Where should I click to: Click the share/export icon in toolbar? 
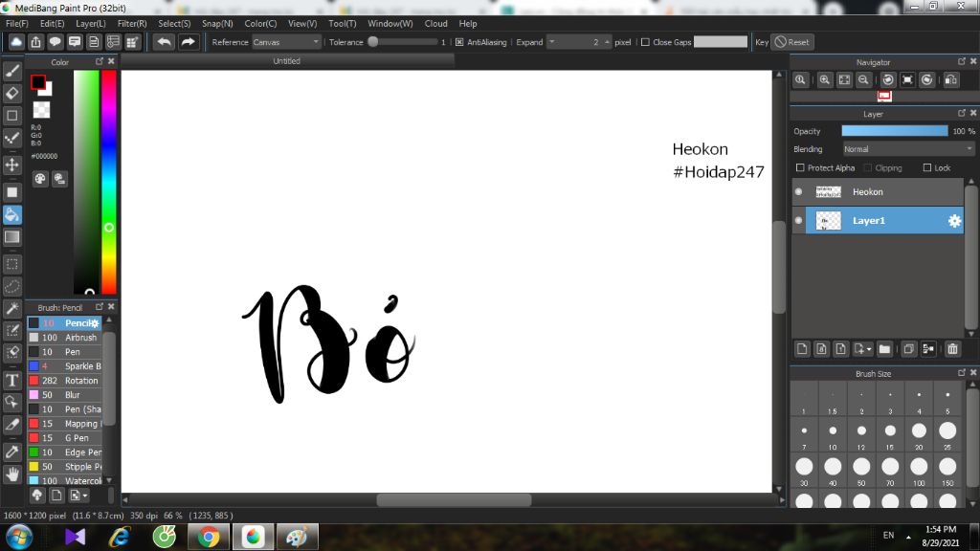tap(35, 42)
